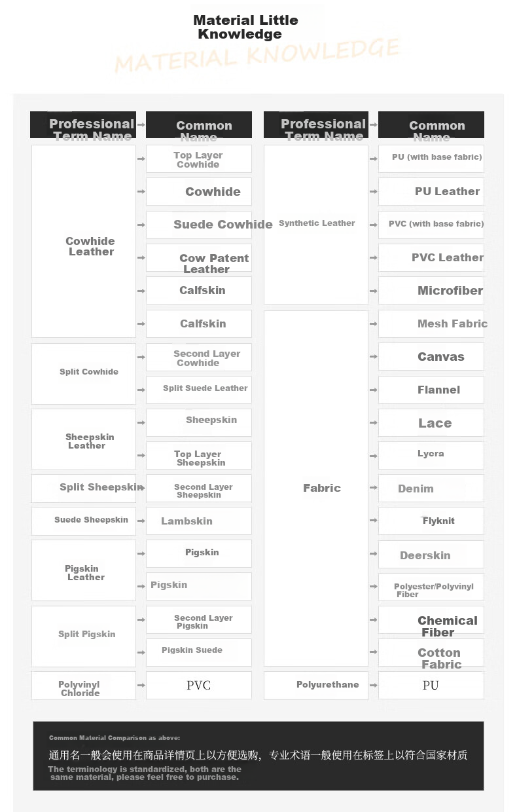
Task: Click the Mesh Fabric cell
Action: pos(431,324)
